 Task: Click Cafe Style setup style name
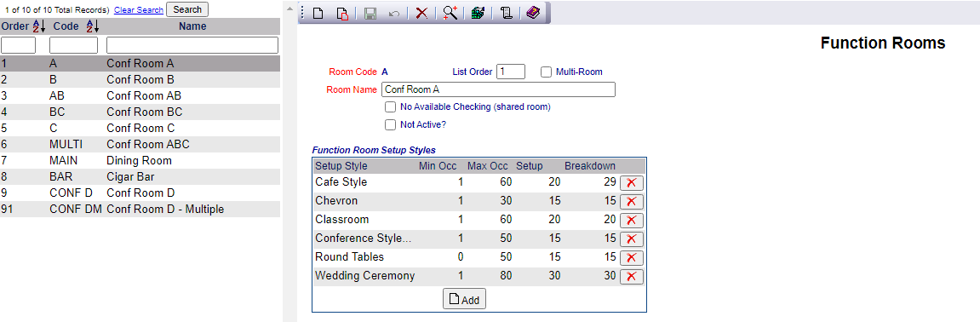(x=341, y=182)
